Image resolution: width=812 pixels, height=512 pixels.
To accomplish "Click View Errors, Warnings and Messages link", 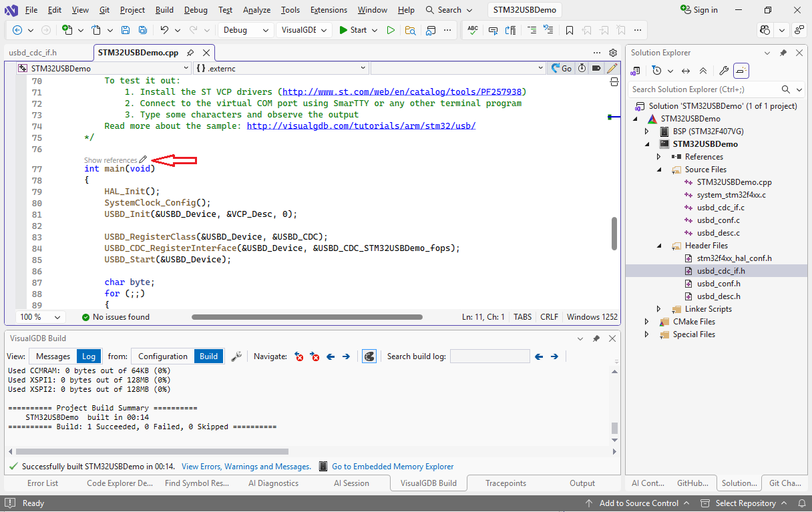I will point(246,467).
